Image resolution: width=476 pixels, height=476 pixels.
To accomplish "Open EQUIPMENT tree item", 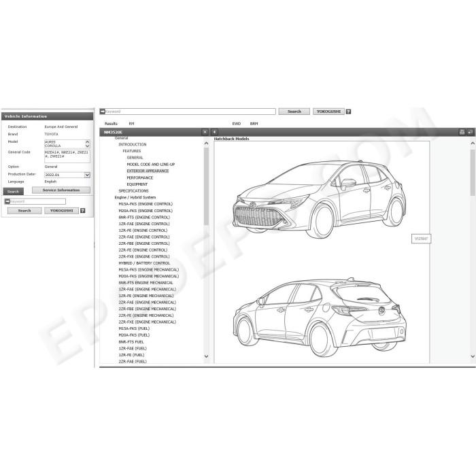I will click(x=137, y=184).
